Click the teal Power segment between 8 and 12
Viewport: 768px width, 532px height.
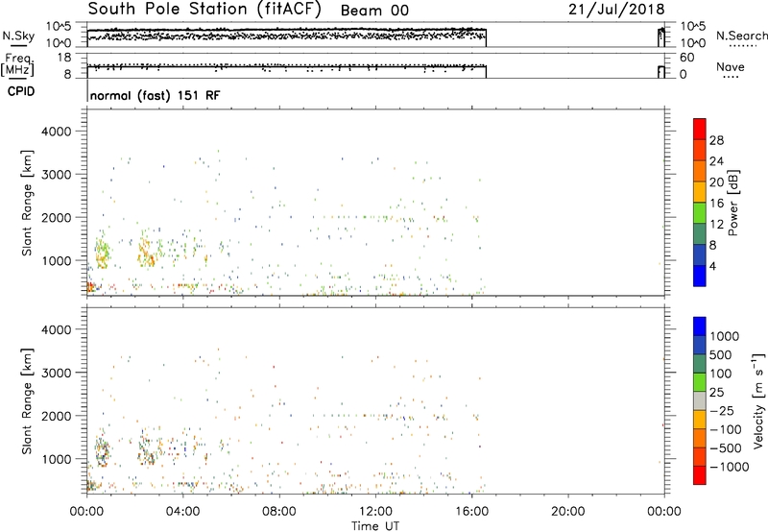point(700,233)
